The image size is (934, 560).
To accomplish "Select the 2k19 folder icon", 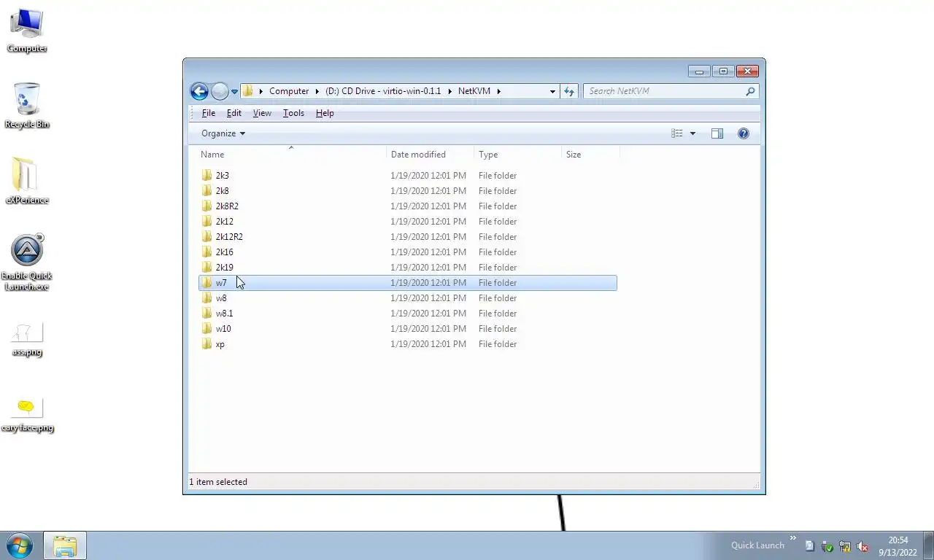I will [x=207, y=268].
